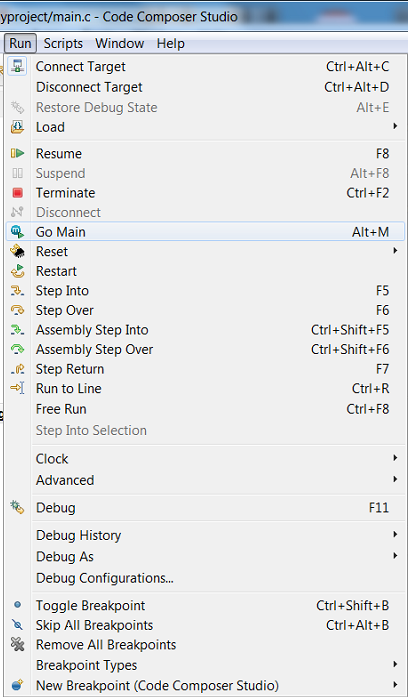Expand the Load submenu arrow
The image size is (408, 697).
pos(395,127)
